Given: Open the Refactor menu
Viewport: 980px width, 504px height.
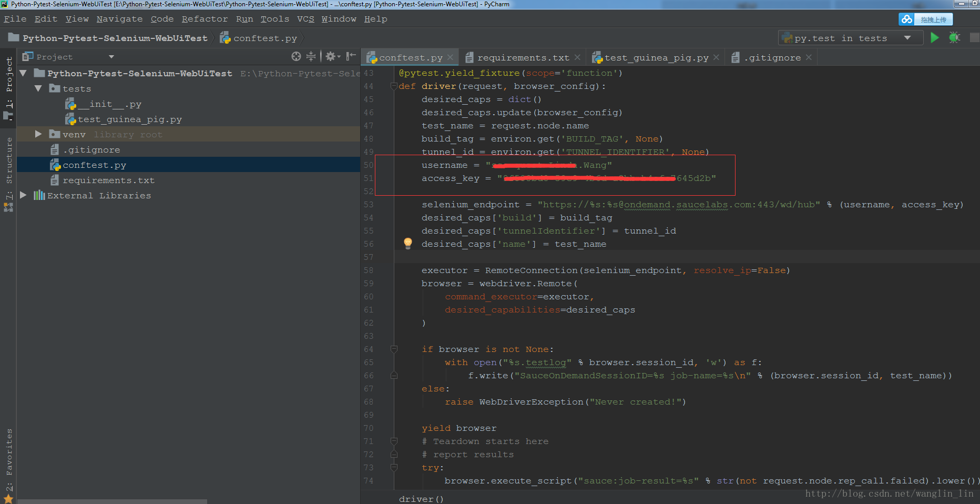Looking at the screenshot, I should click(205, 19).
